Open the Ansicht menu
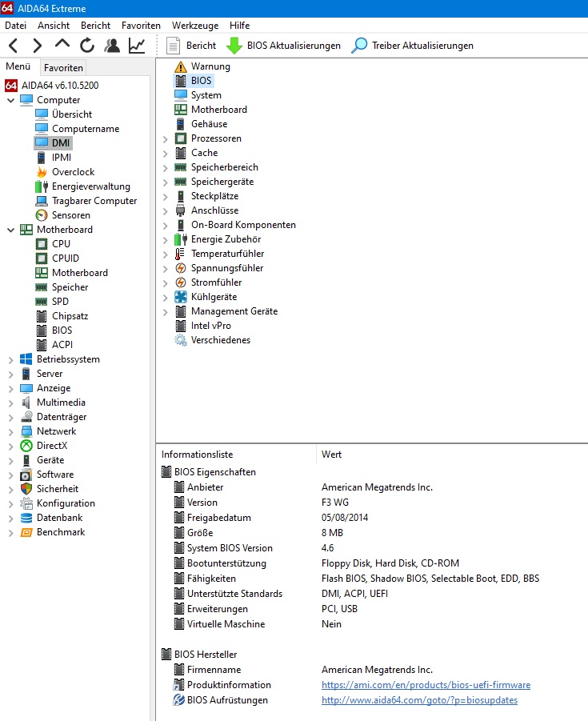The height and width of the screenshot is (721, 588). (54, 26)
